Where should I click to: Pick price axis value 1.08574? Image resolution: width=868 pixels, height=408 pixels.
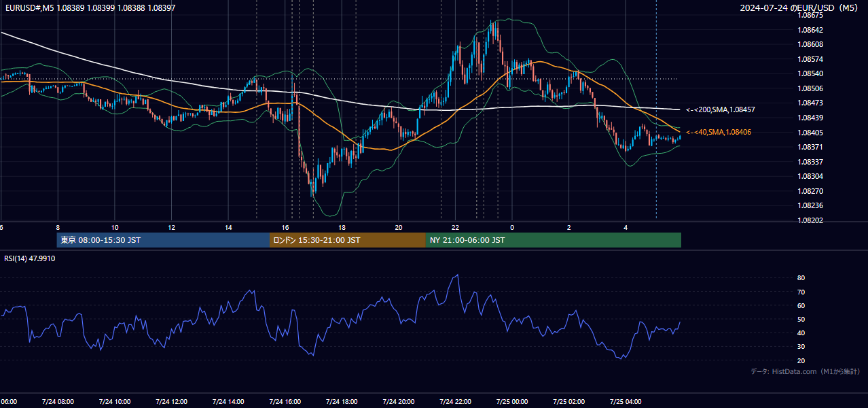coord(811,59)
